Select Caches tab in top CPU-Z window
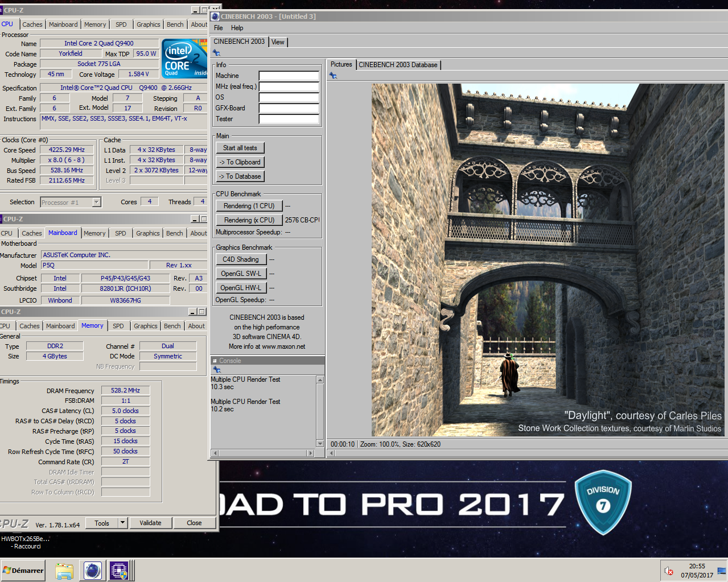728x582 pixels. (x=32, y=24)
